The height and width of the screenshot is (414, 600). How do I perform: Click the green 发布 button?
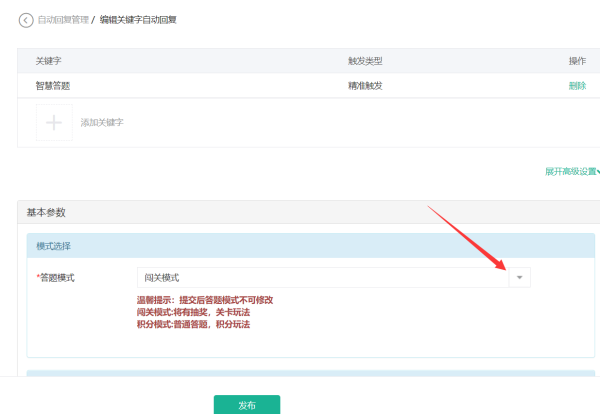pos(247,405)
